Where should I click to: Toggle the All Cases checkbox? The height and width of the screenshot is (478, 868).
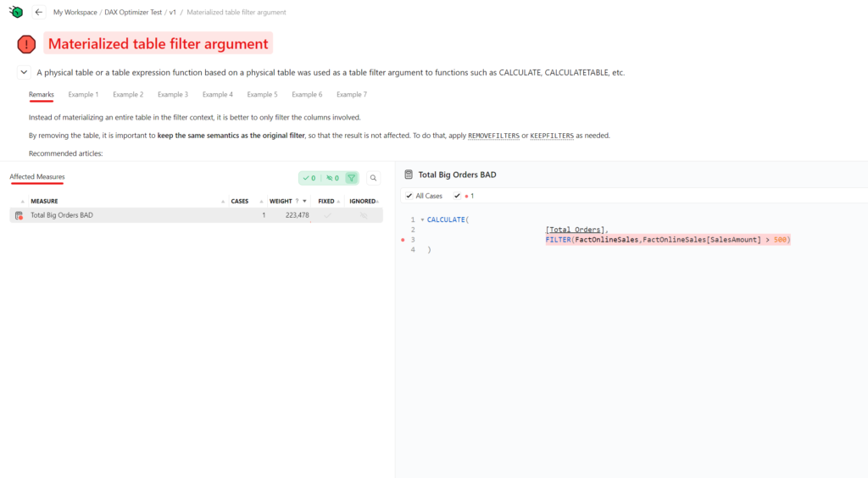pyautogui.click(x=409, y=196)
